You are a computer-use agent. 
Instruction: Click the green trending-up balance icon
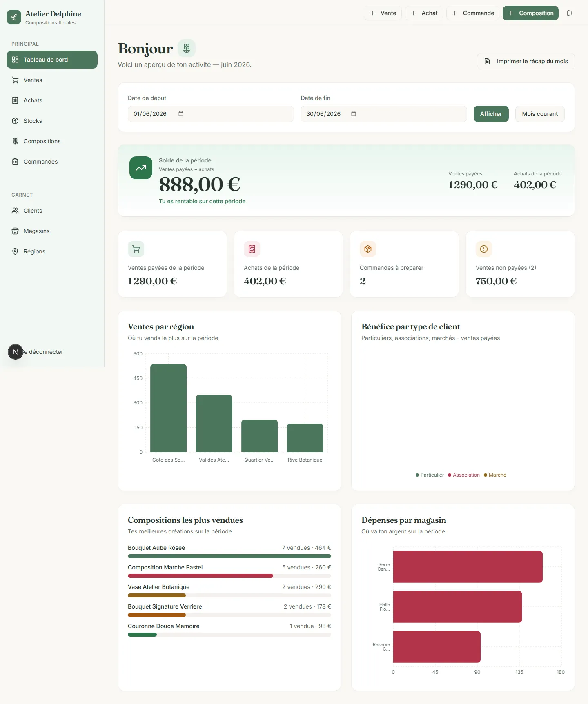(141, 168)
